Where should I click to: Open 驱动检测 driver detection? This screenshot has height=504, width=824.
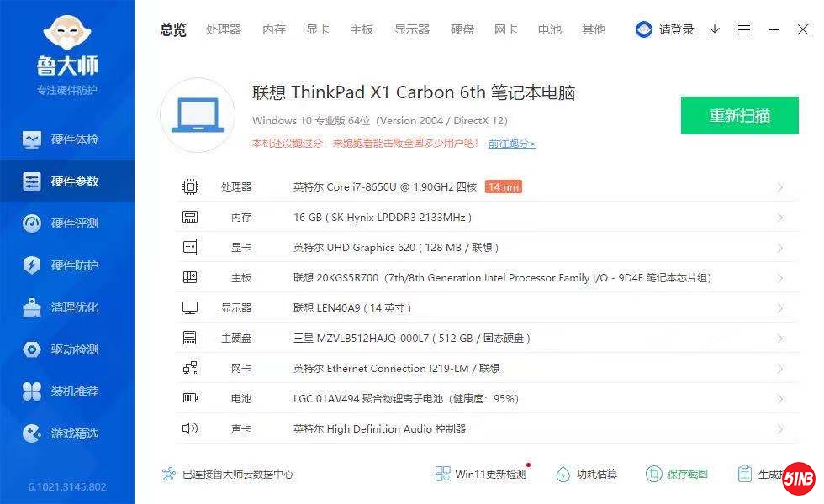point(67,349)
